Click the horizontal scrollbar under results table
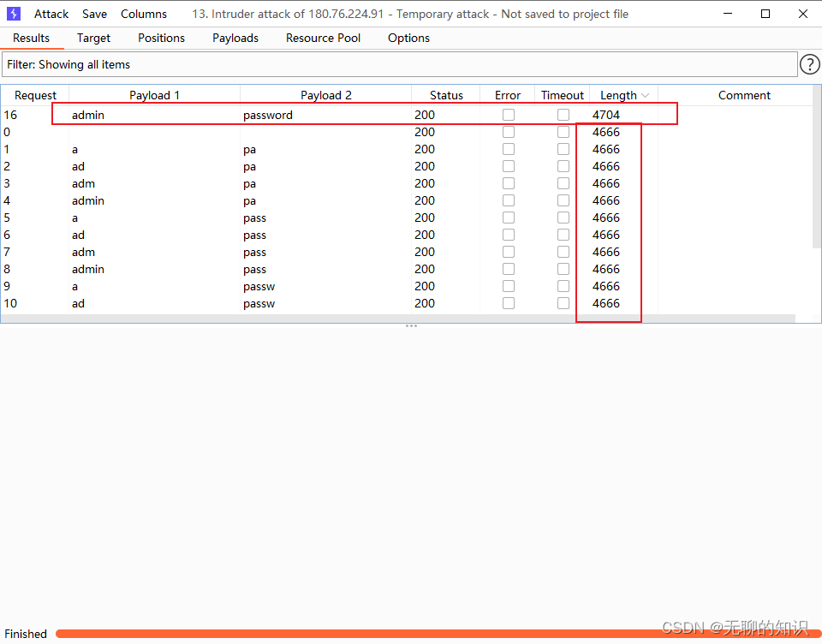Image resolution: width=822 pixels, height=644 pixels. click(x=398, y=319)
